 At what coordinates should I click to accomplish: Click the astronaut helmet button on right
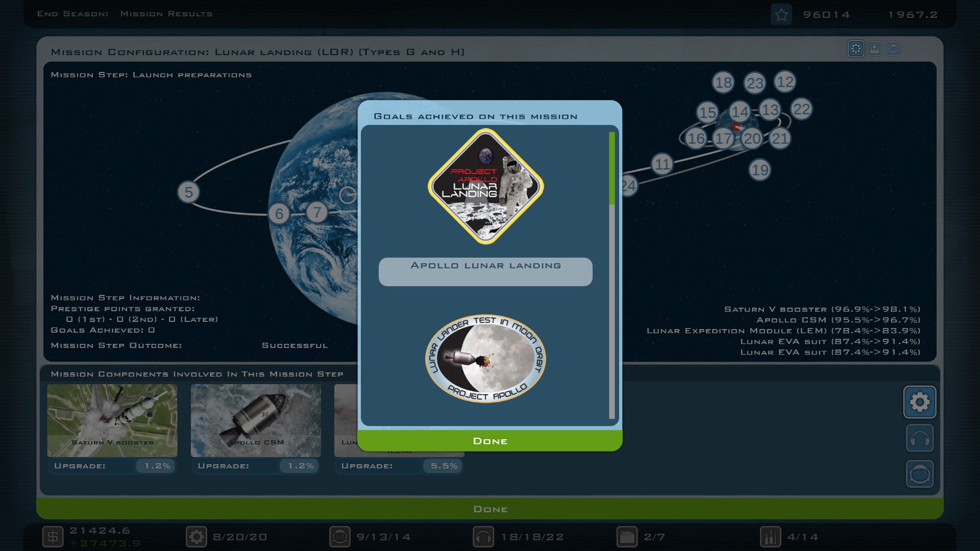[920, 474]
